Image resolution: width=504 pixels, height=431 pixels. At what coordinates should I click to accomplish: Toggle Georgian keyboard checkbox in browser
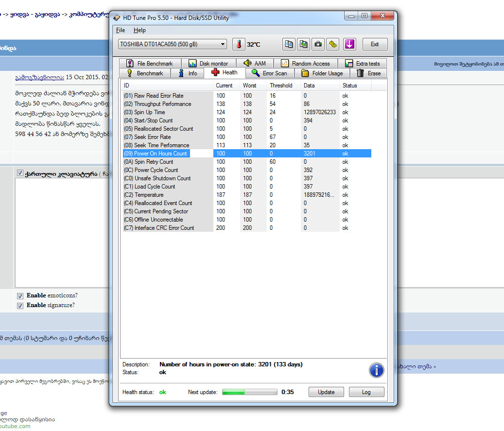point(20,173)
